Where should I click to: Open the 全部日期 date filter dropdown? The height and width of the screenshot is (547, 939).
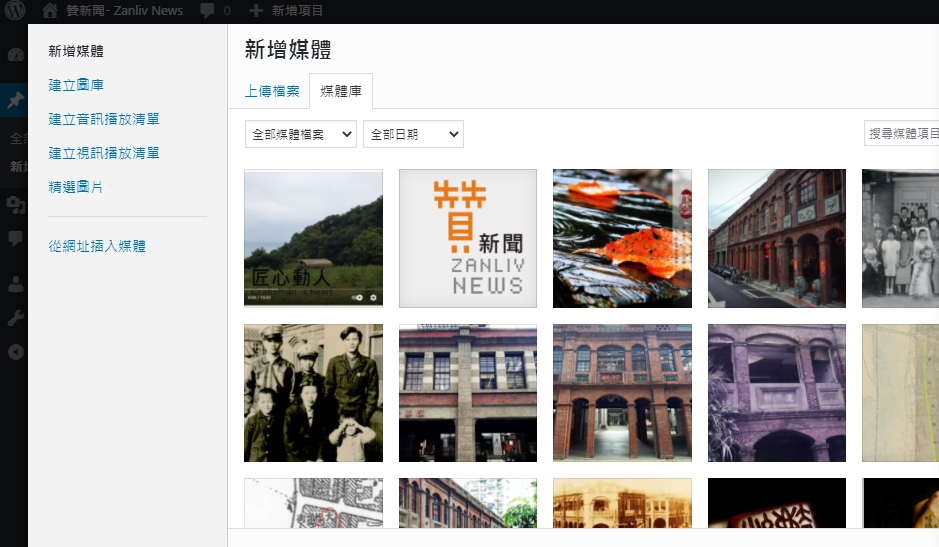pyautogui.click(x=413, y=134)
